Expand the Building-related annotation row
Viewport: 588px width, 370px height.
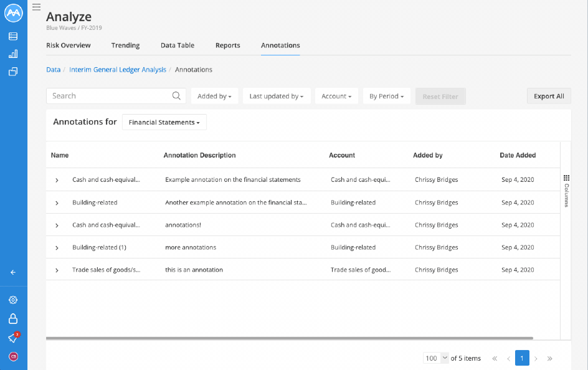tap(57, 202)
